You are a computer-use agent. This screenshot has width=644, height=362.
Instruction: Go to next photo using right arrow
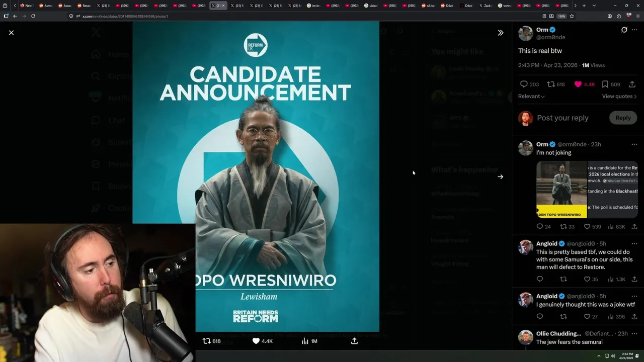coord(500,177)
